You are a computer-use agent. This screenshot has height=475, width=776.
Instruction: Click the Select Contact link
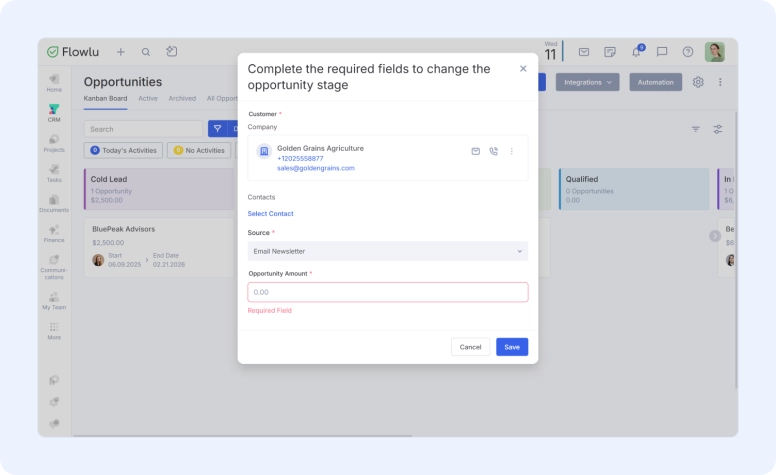pyautogui.click(x=270, y=214)
